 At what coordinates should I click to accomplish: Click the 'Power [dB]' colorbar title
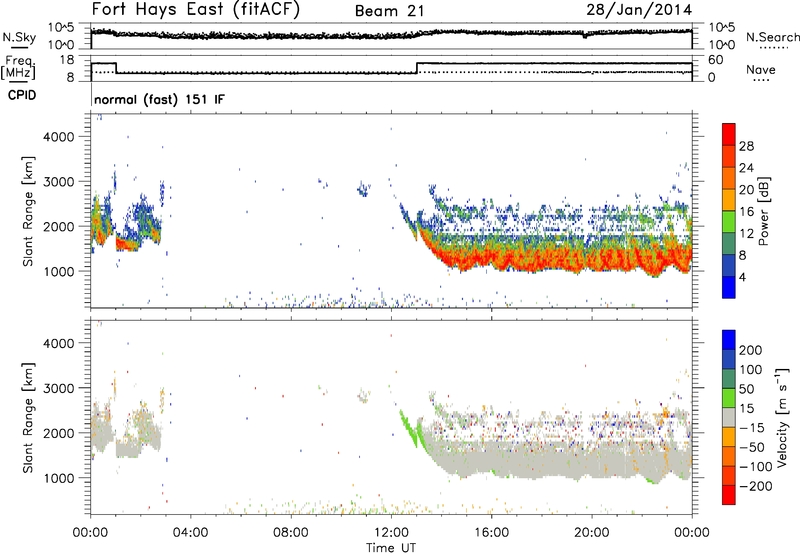[764, 211]
